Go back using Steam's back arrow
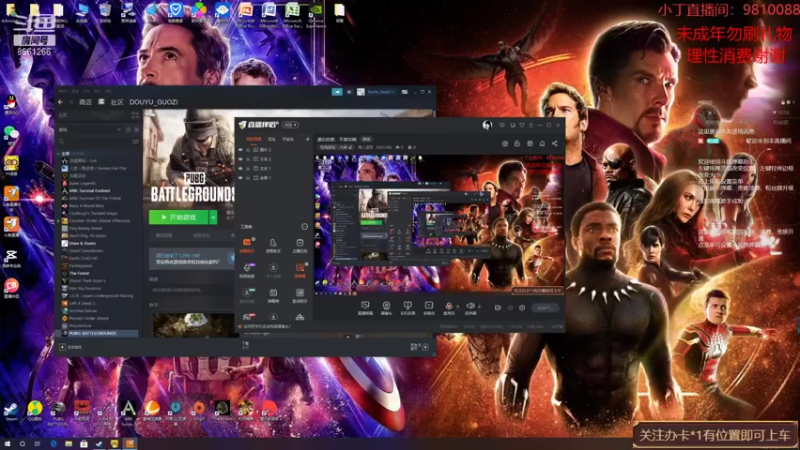 (x=61, y=102)
